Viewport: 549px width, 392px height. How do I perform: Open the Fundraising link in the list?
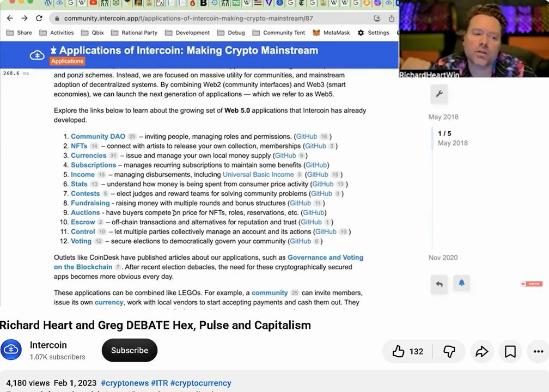(90, 203)
